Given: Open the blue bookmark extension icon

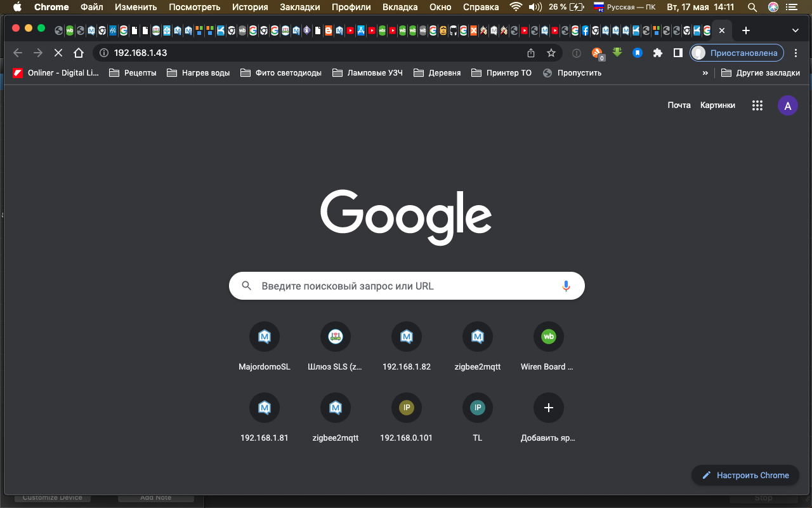Looking at the screenshot, I should click(638, 53).
